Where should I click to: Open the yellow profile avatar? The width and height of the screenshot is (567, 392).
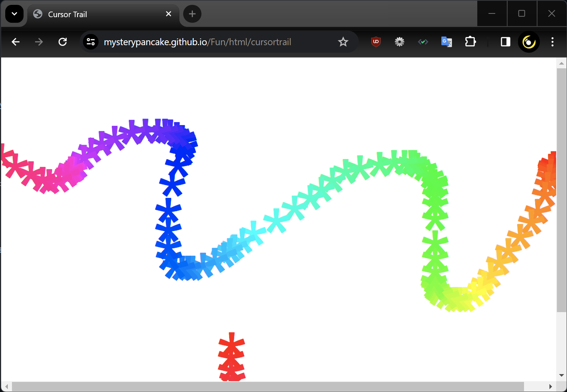[x=529, y=42]
